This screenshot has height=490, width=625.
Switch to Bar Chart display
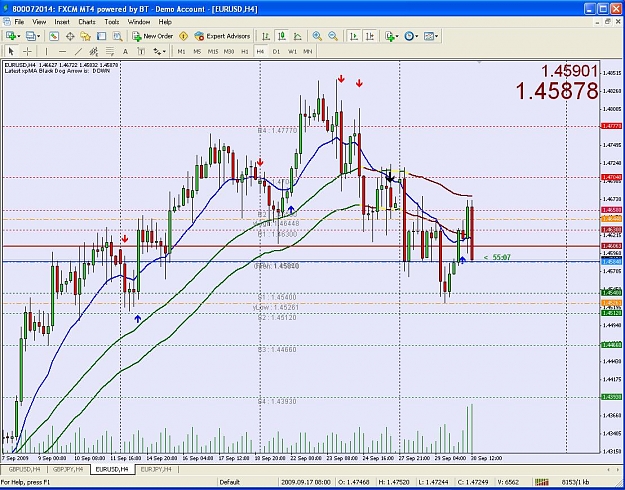pyautogui.click(x=266, y=36)
